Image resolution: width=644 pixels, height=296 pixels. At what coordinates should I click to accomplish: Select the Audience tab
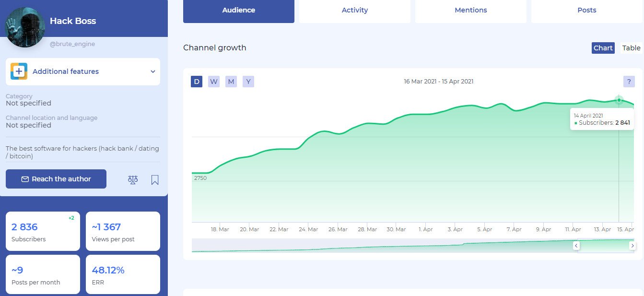click(239, 10)
